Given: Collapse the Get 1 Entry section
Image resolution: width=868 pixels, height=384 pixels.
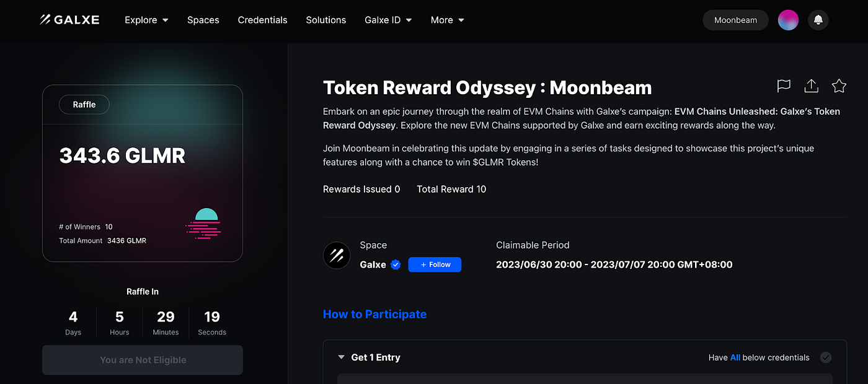Looking at the screenshot, I should 341,357.
